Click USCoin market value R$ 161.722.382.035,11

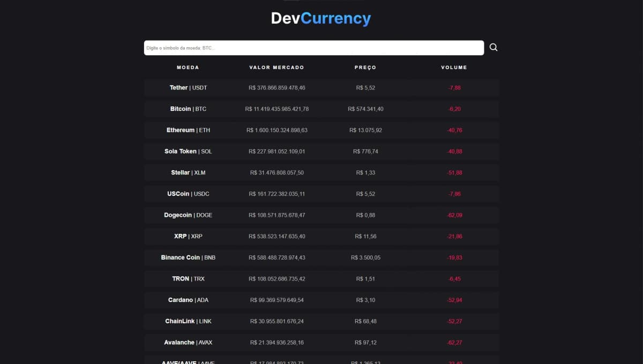coord(277,194)
